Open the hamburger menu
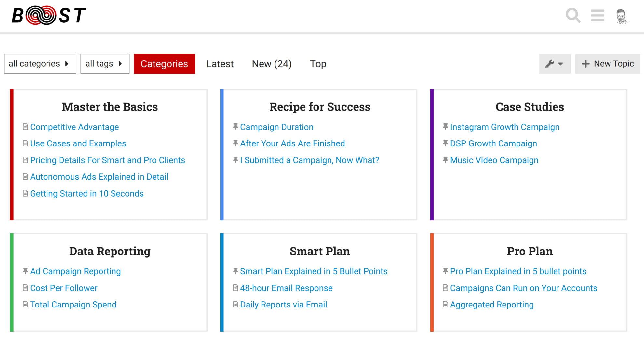This screenshot has height=341, width=644. tap(597, 15)
